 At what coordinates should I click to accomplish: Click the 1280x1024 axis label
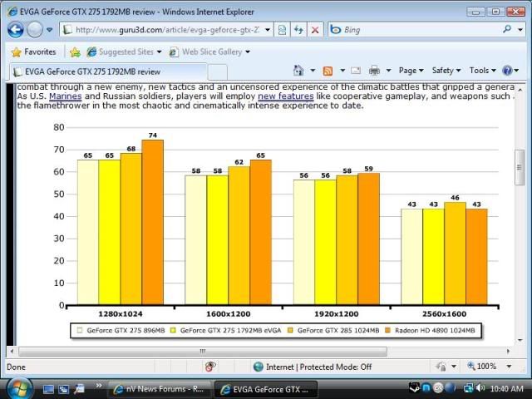tap(121, 314)
